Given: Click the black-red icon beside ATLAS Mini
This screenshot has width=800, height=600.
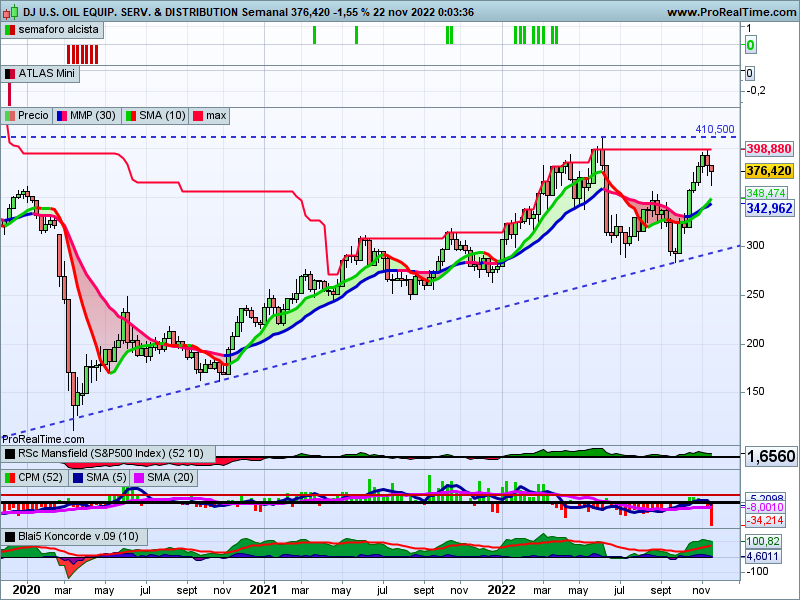Looking at the screenshot, I should click(10, 74).
